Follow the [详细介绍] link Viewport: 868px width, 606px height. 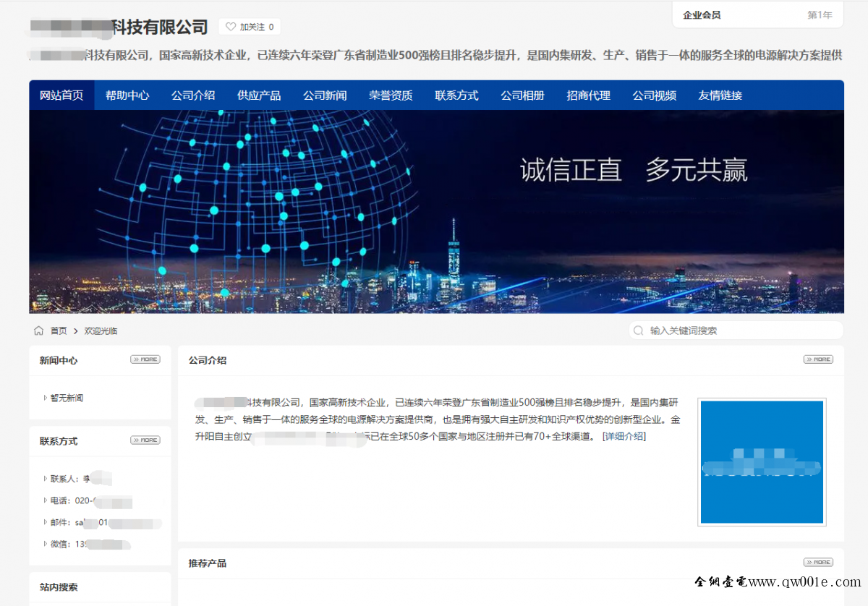pyautogui.click(x=624, y=437)
